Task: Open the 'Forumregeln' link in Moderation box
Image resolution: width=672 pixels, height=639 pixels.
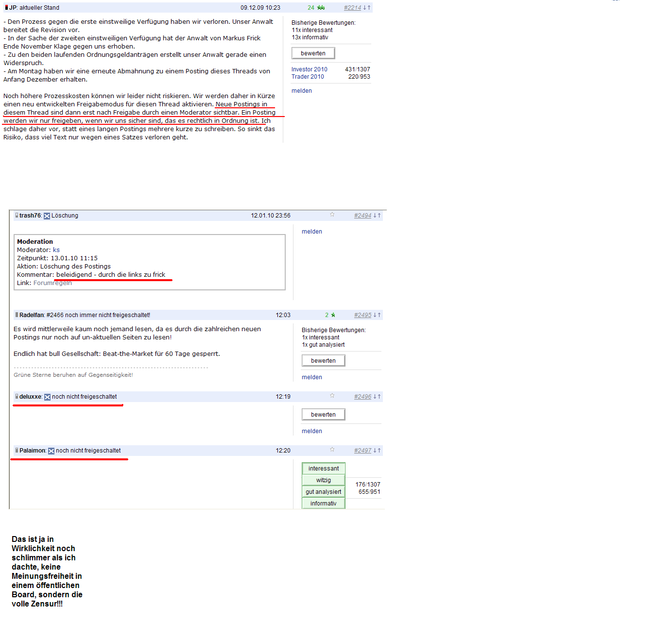Action: tap(52, 283)
